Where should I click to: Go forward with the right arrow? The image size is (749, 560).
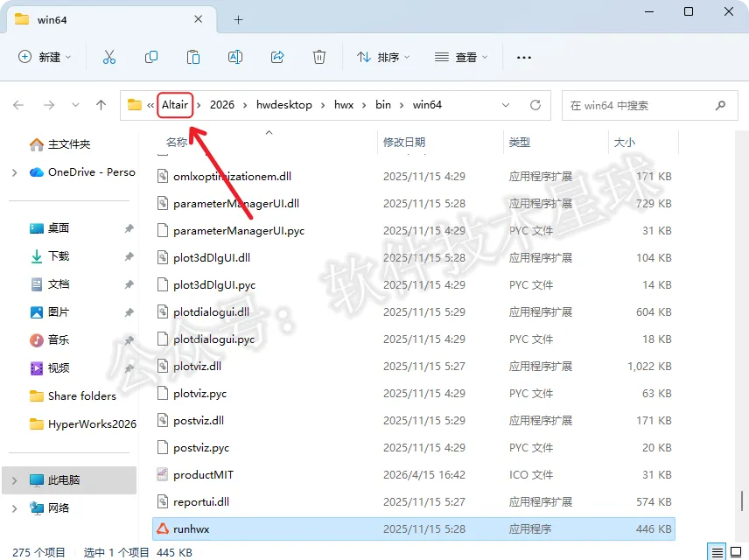coord(49,105)
